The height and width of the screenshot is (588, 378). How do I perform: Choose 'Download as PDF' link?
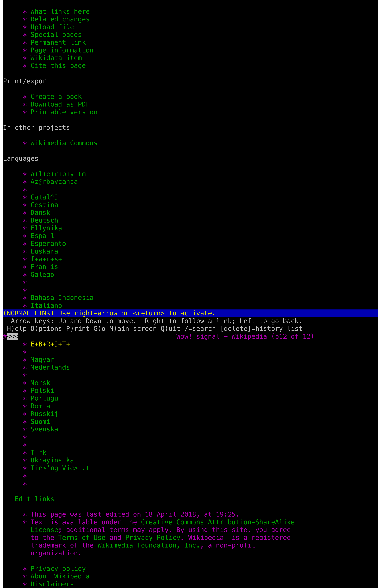coord(60,104)
